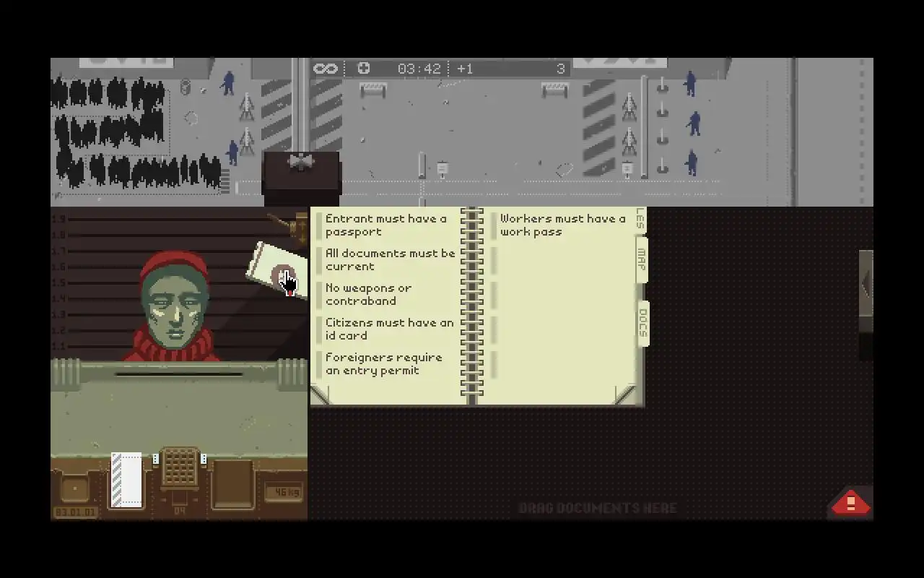The width and height of the screenshot is (924, 578).
Task: Select the partially visible 'LES' rulebook tab
Action: [x=640, y=220]
